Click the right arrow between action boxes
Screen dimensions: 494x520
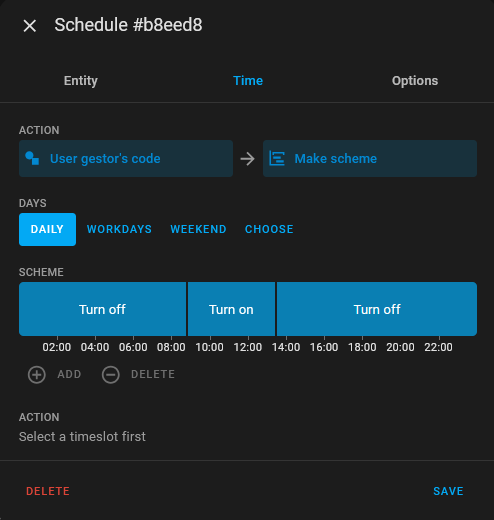tap(248, 159)
